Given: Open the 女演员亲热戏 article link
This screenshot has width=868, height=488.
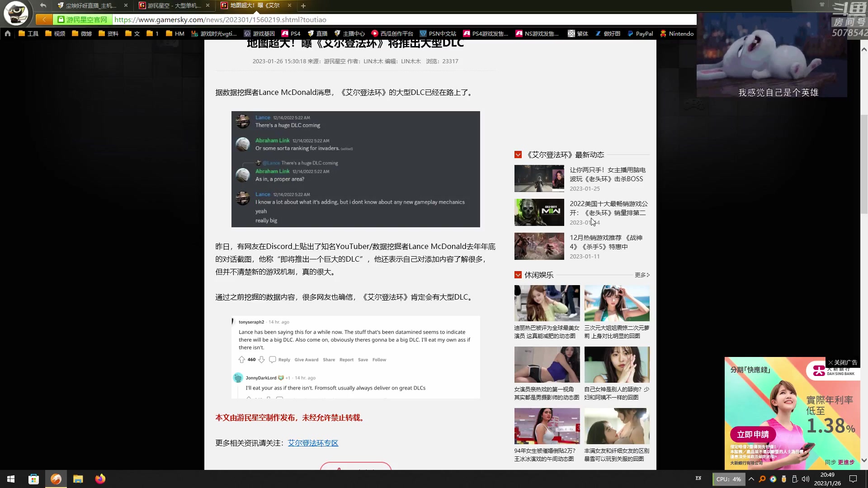Looking at the screenshot, I should 547,393.
